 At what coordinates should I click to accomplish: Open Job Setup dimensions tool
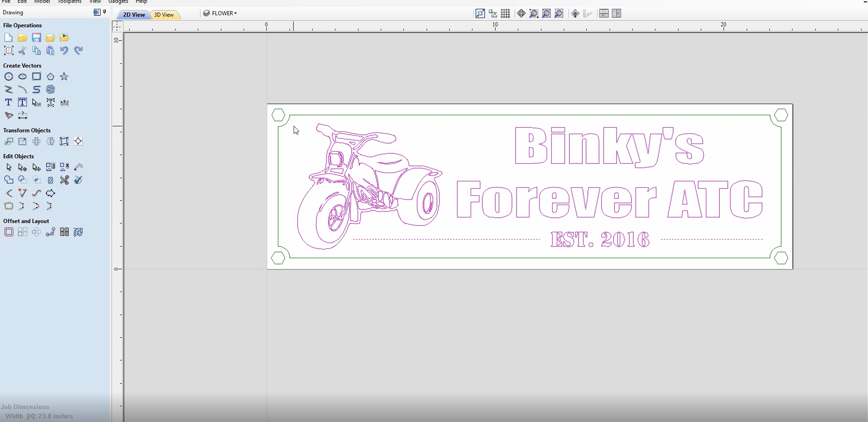pos(8,50)
